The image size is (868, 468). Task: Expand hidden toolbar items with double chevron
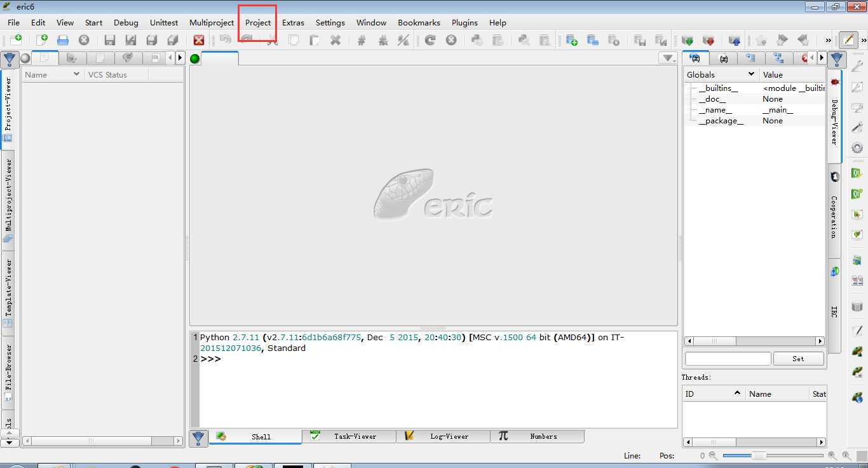pos(828,40)
